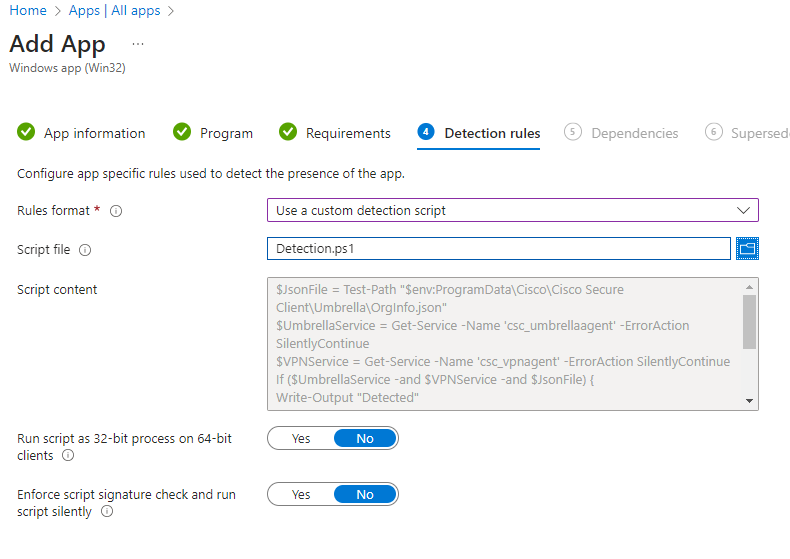Click the Detection.ps1 script file field
Image resolution: width=790 pixels, height=559 pixels.
point(498,249)
